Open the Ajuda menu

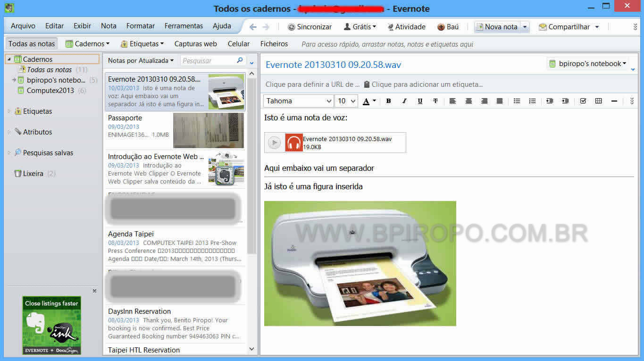pos(222,26)
